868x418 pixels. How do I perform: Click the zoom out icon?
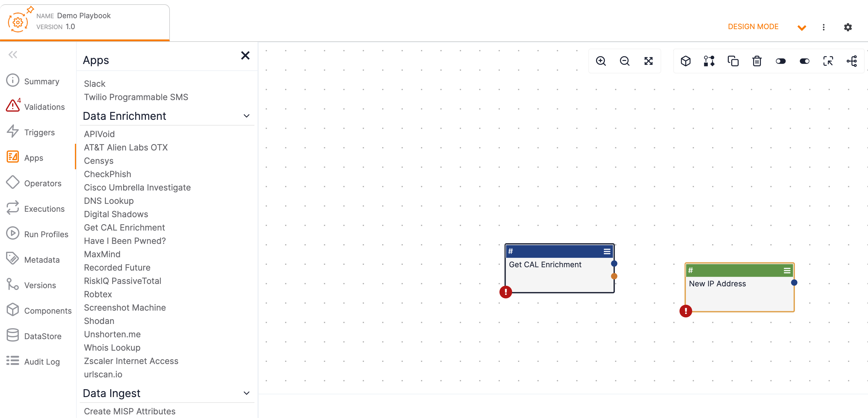click(x=624, y=61)
